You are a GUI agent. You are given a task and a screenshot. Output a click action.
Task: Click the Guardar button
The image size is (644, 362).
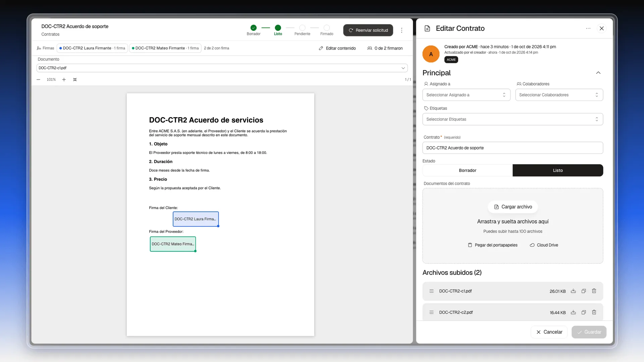(589, 332)
